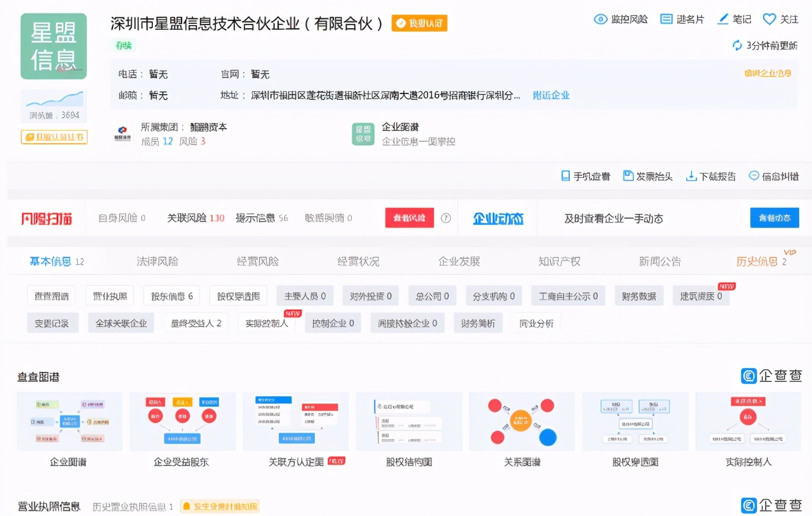Click 信息纠错 correction icon
The width and height of the screenshot is (812, 516).
[x=754, y=176]
